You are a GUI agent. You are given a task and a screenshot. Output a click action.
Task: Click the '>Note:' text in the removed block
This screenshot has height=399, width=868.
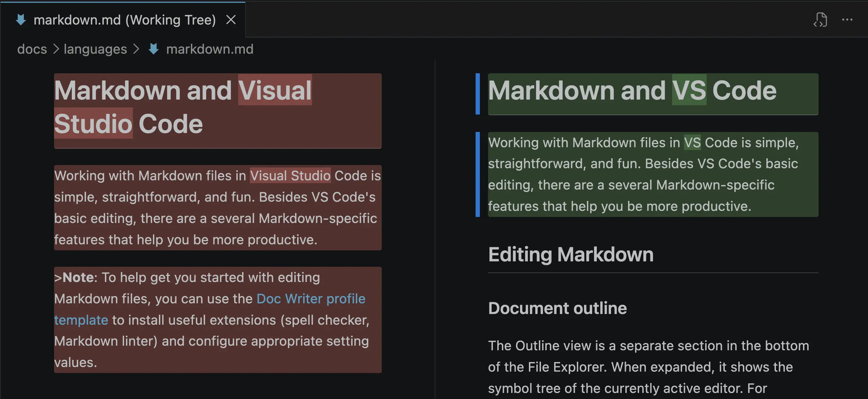tap(76, 277)
